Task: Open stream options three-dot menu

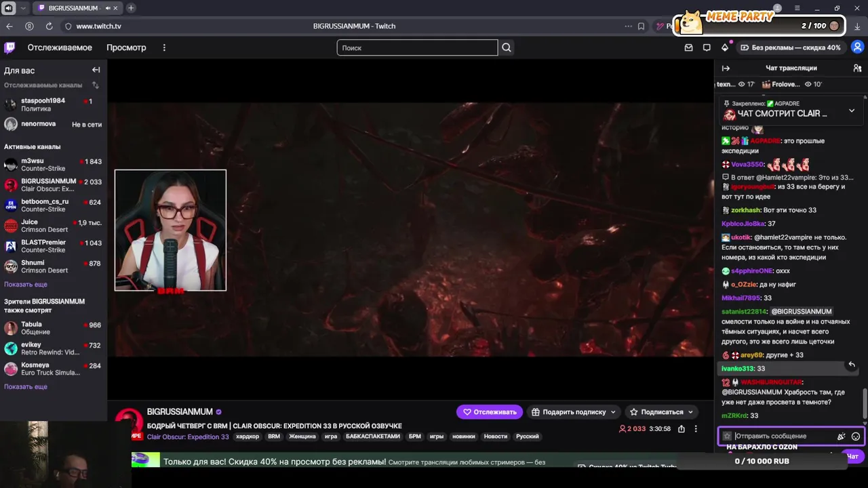Action: [x=696, y=429]
